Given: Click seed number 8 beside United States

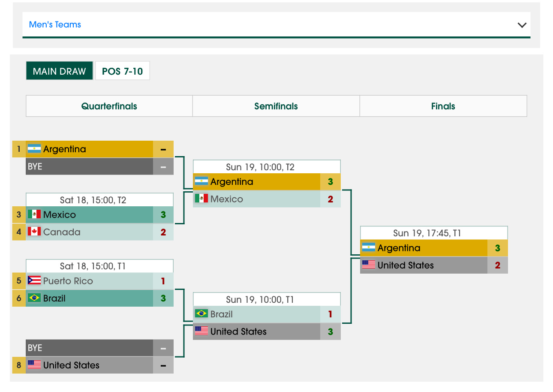Looking at the screenshot, I should 19,365.
